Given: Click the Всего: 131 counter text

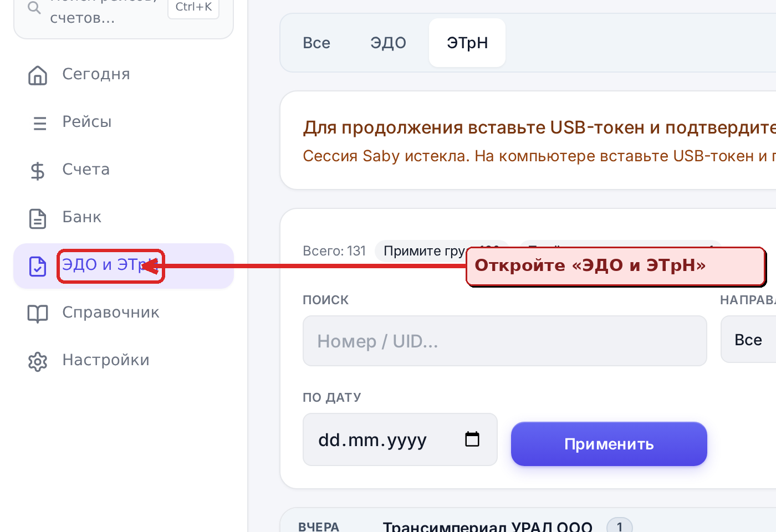Looking at the screenshot, I should click(x=334, y=251).
